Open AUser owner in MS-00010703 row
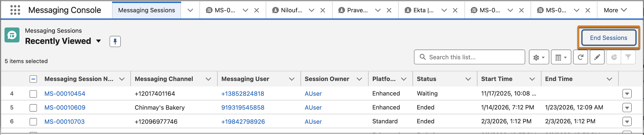 pyautogui.click(x=313, y=122)
